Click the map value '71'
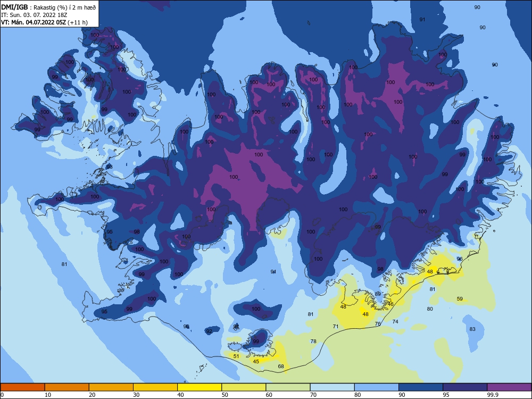 (336, 327)
